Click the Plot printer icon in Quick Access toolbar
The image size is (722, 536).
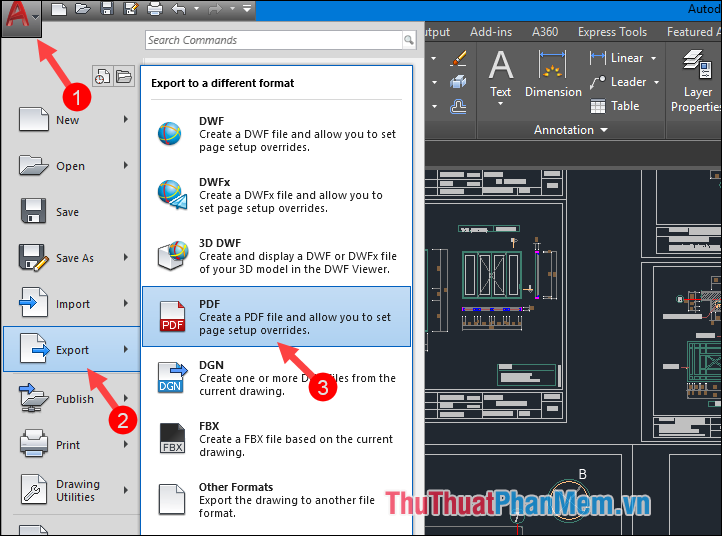pos(155,10)
